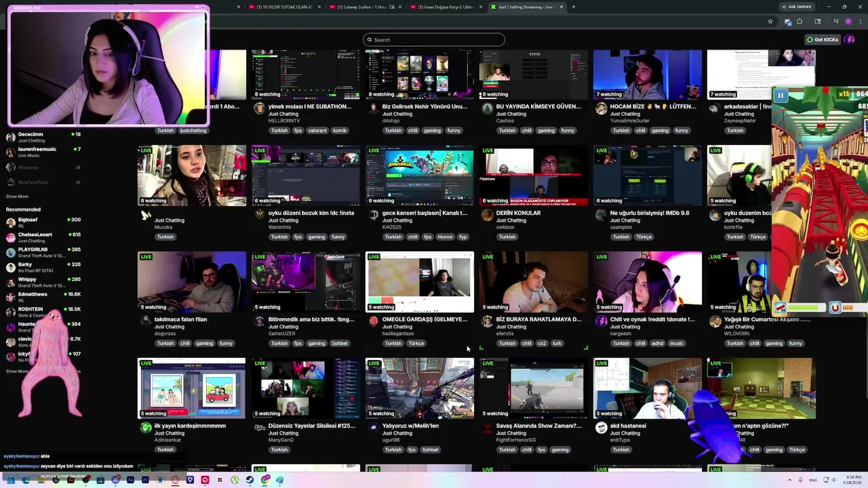
Task: Open hadilagardass channel avatar
Action: 374,321
